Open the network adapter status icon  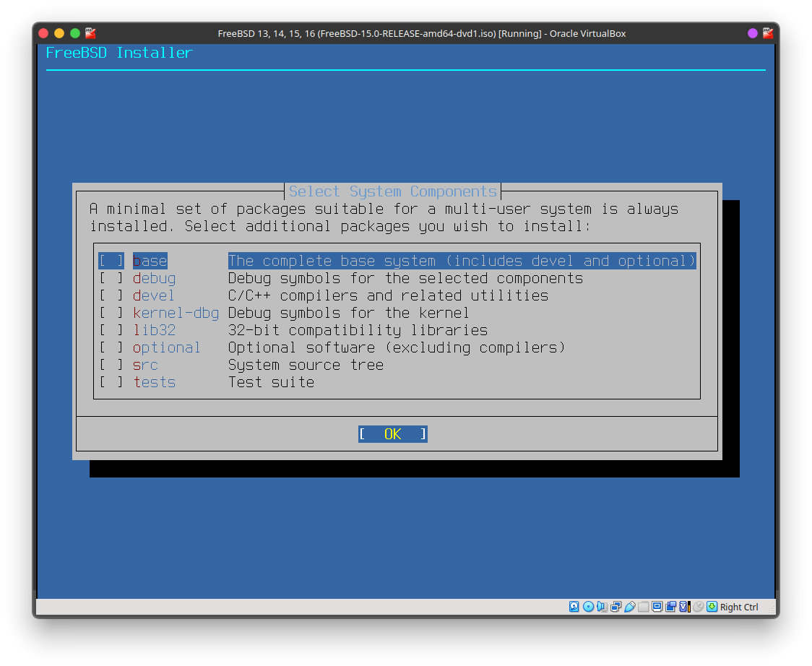point(616,607)
